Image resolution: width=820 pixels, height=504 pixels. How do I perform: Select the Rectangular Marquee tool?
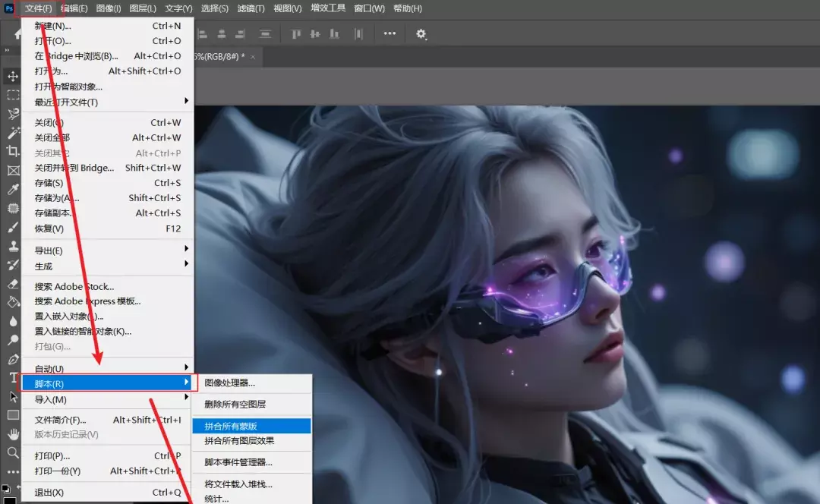[x=13, y=96]
